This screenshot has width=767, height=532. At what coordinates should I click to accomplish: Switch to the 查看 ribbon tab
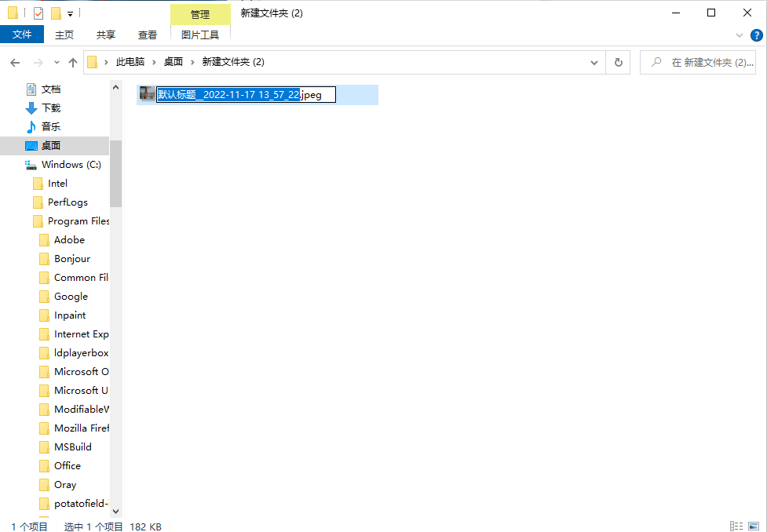coord(148,35)
